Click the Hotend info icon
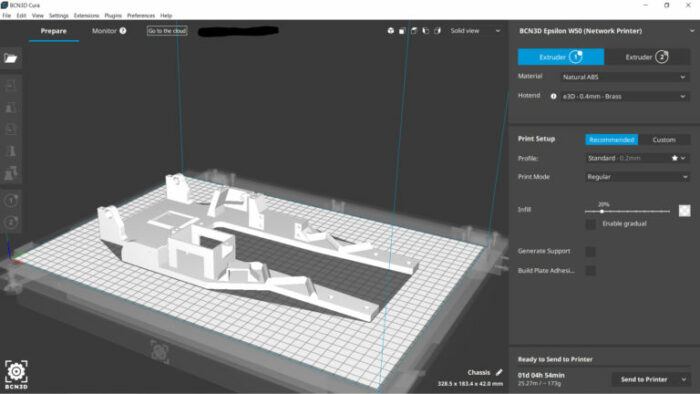The height and width of the screenshot is (394, 700). point(554,96)
